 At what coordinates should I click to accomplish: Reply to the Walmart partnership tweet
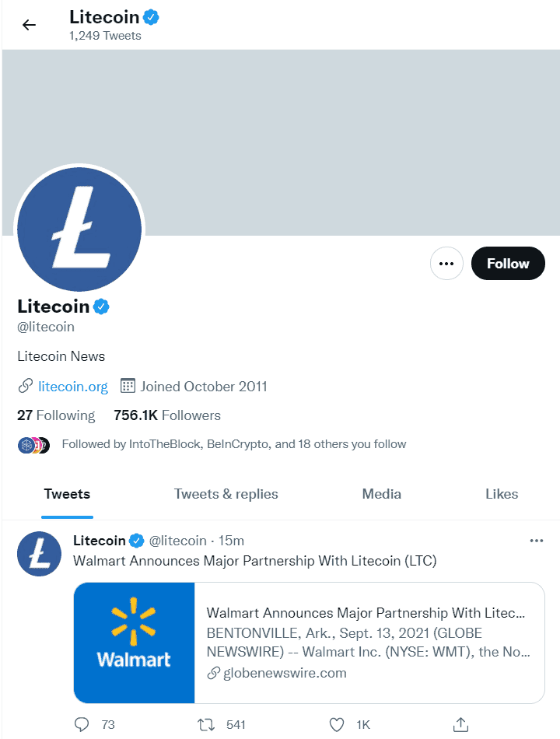82,724
